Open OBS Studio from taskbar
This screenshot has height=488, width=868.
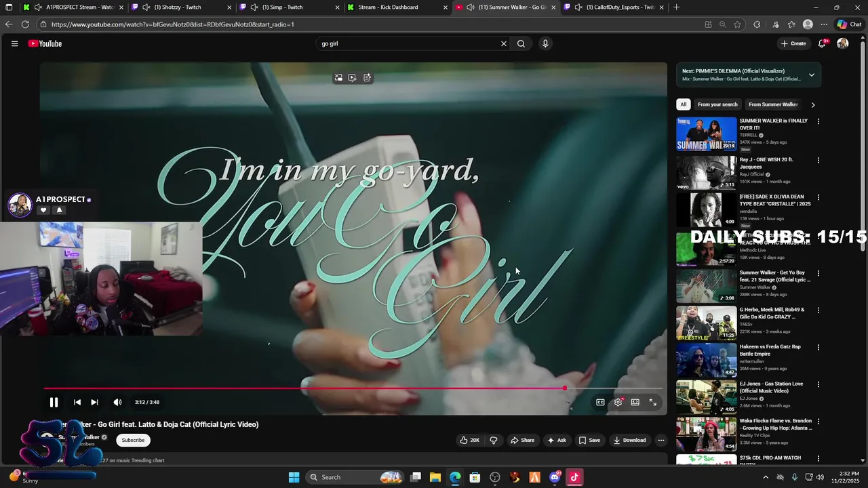[x=495, y=477]
